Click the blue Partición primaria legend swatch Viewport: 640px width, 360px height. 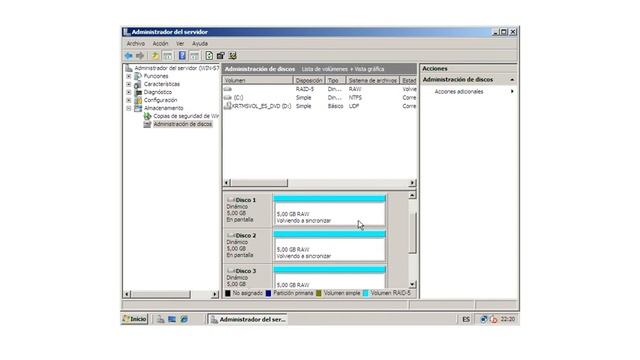(x=268, y=293)
